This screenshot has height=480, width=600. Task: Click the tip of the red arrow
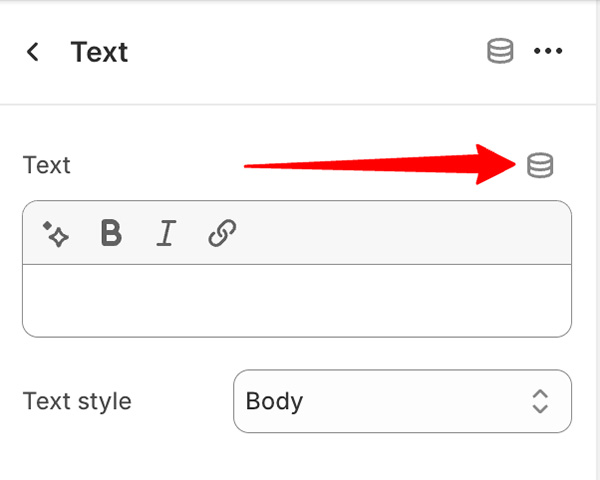tap(514, 164)
